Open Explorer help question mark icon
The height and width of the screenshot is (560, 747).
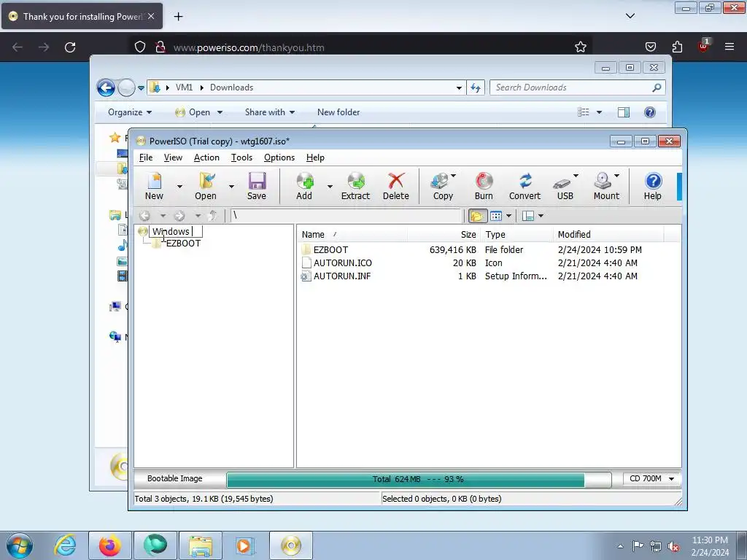click(650, 112)
